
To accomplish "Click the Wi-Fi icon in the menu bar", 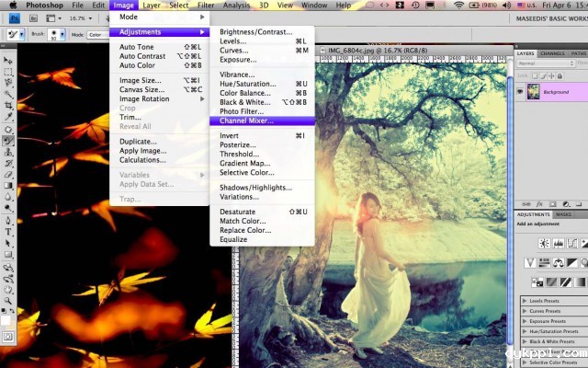I will point(458,6).
